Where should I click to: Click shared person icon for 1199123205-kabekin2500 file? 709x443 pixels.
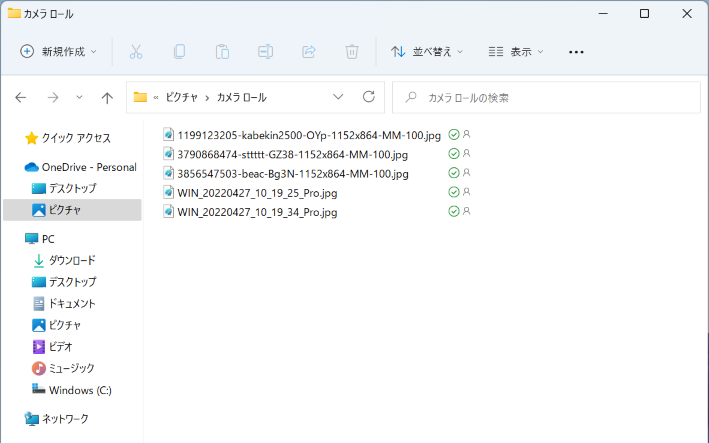pyautogui.click(x=467, y=134)
